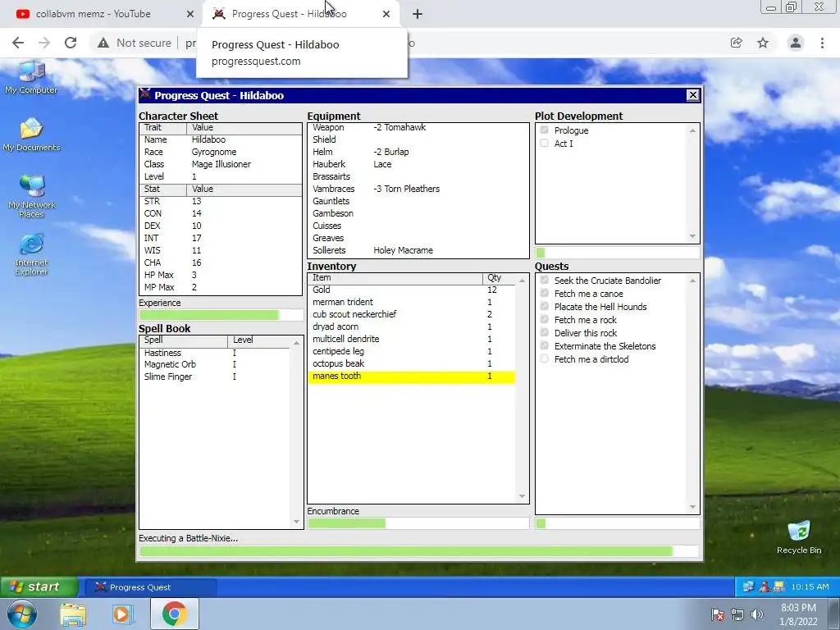Select the highlighted manes tooth row
840x630 pixels.
pos(412,377)
